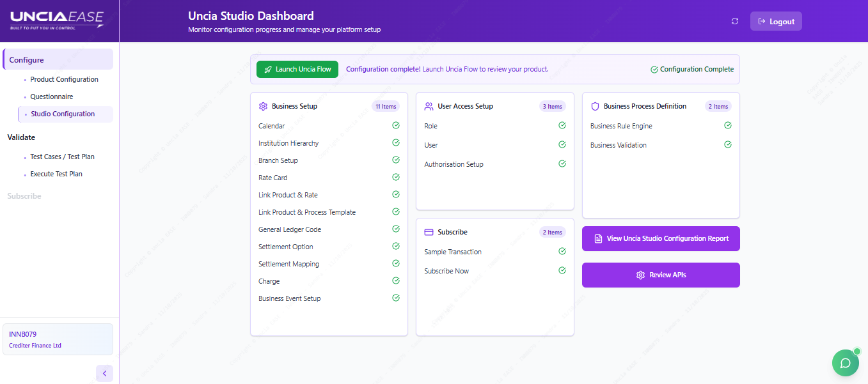Click the Uncia Ease logo
Screen dimensions: 868x384
click(57, 20)
